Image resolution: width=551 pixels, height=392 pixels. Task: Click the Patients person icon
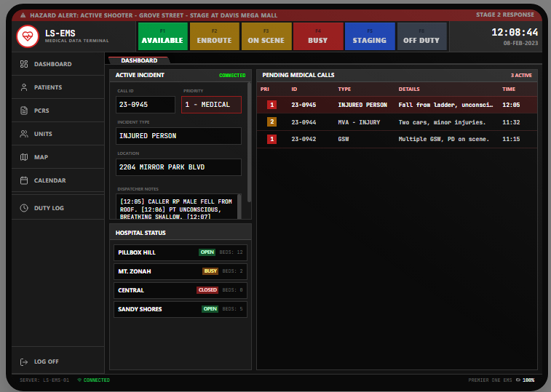[x=24, y=87]
